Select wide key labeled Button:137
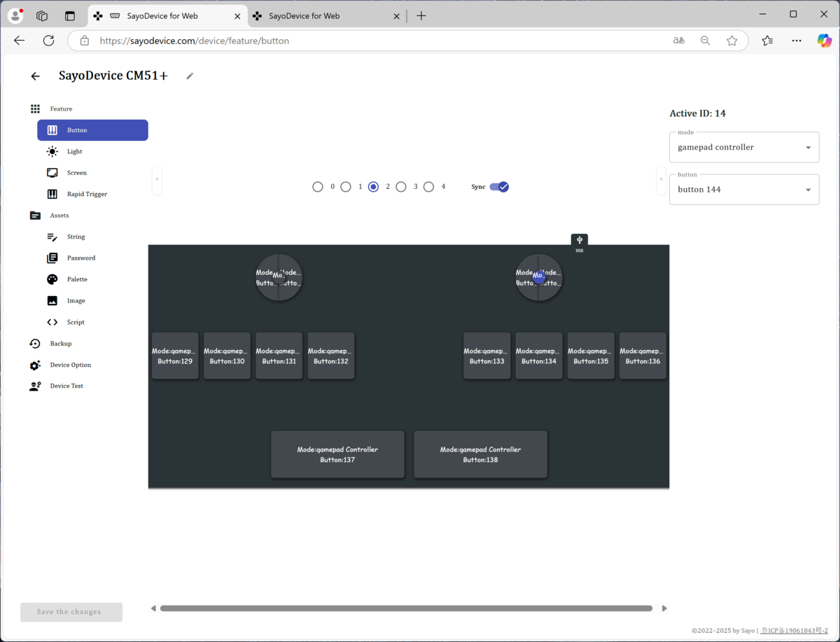The height and width of the screenshot is (642, 840). tap(337, 454)
